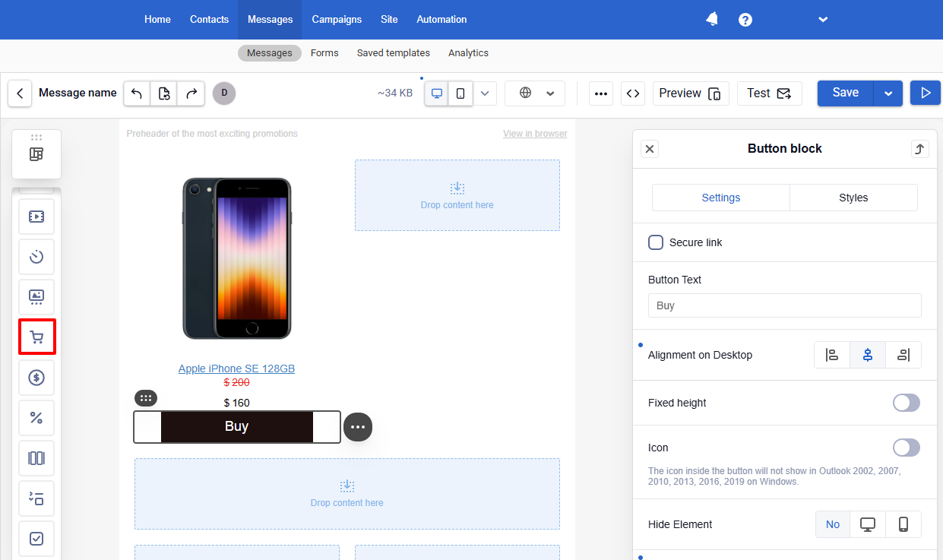Open the Home menu
This screenshot has height=560, width=943.
pos(157,20)
